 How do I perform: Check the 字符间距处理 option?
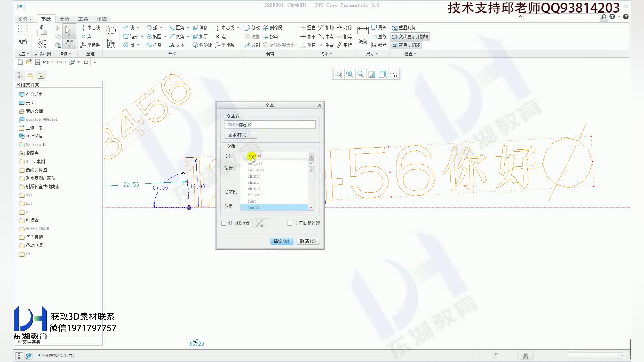point(290,223)
